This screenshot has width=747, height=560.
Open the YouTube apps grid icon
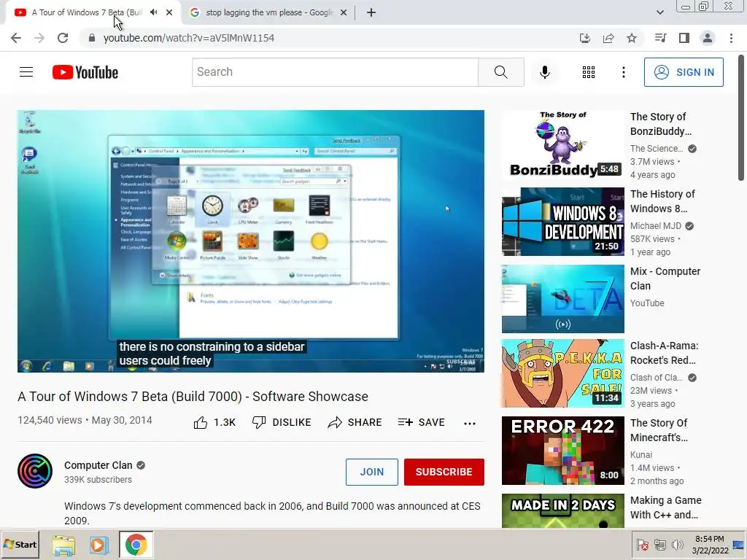point(589,72)
